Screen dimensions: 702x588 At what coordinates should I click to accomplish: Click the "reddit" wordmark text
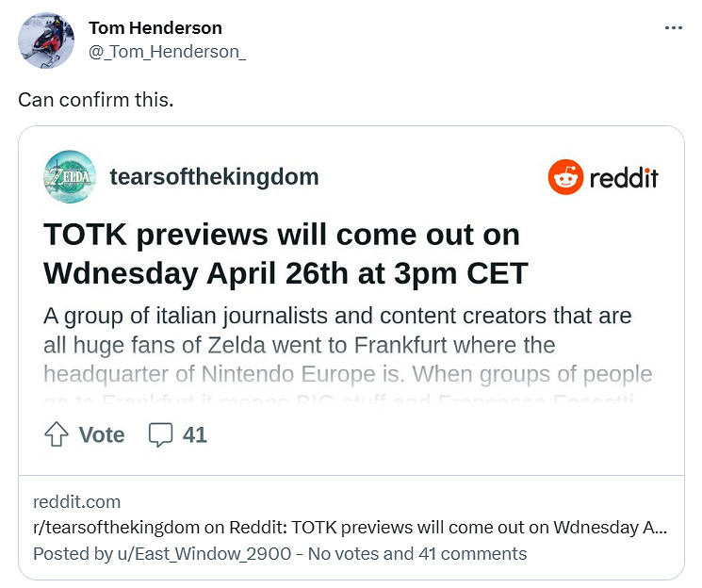pyautogui.click(x=623, y=177)
